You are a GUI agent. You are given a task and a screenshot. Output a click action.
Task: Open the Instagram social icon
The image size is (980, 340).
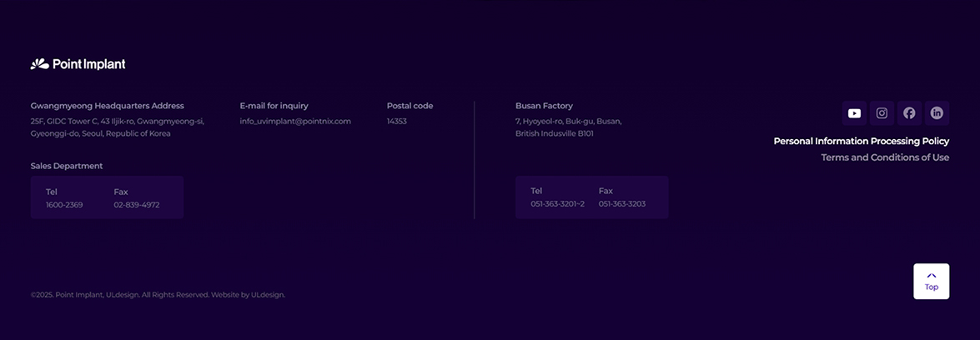(882, 113)
